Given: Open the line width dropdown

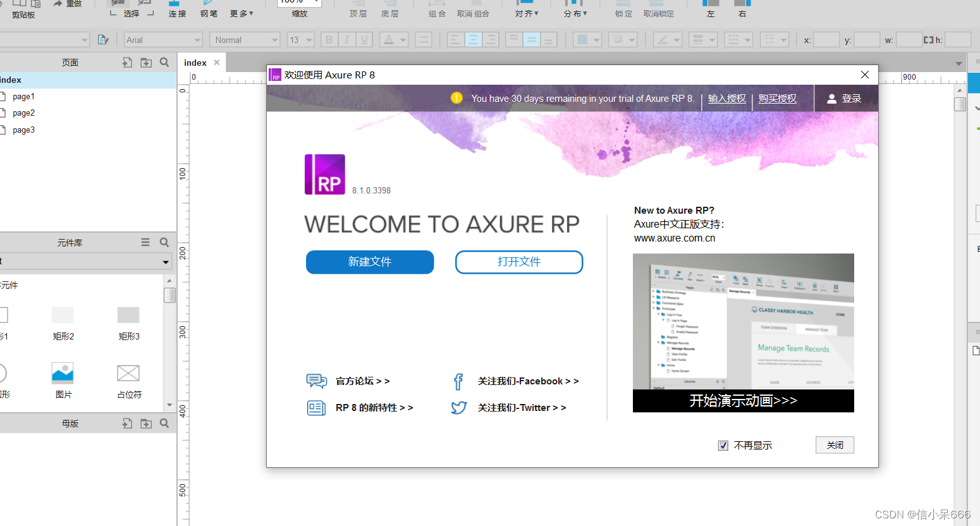Looking at the screenshot, I should coord(702,40).
